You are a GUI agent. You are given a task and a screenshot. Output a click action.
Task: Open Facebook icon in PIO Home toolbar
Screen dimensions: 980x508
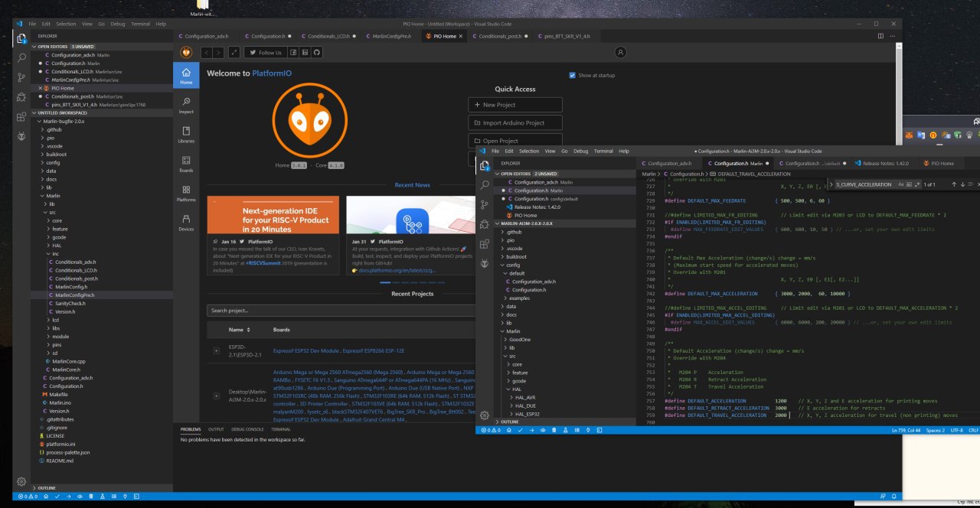(294, 52)
